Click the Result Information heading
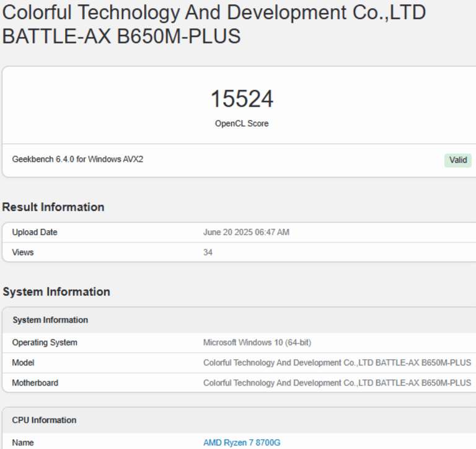This screenshot has height=449, width=476. click(53, 207)
